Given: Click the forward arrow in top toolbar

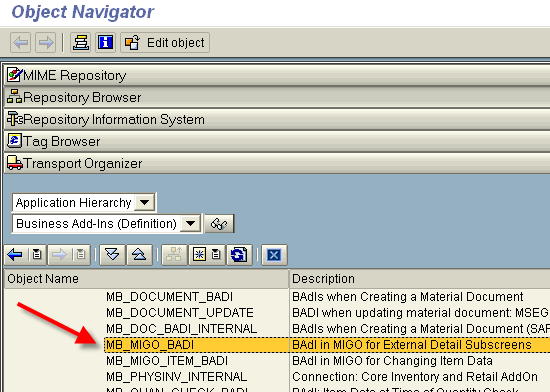Looking at the screenshot, I should point(46,43).
